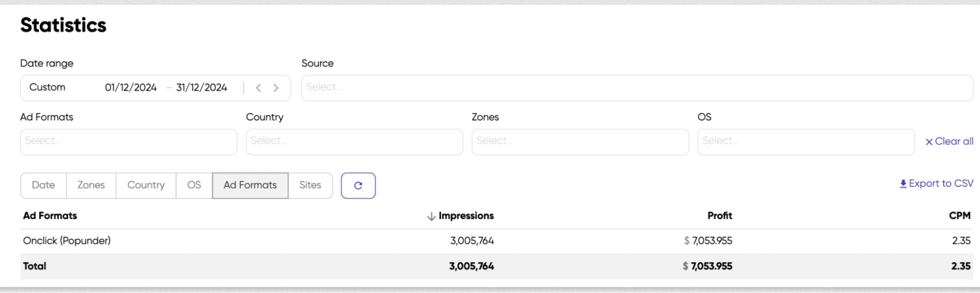Open the Country filter dropdown

tap(354, 142)
